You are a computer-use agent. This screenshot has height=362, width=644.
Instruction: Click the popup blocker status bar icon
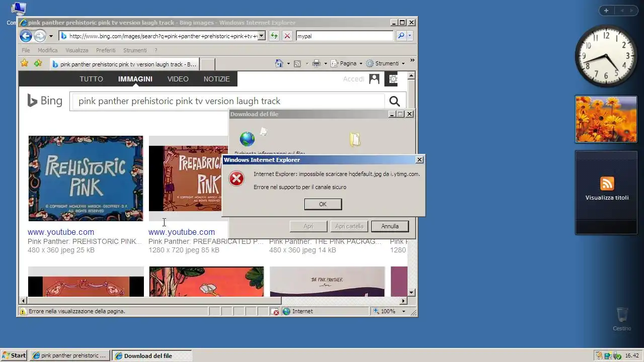click(275, 311)
